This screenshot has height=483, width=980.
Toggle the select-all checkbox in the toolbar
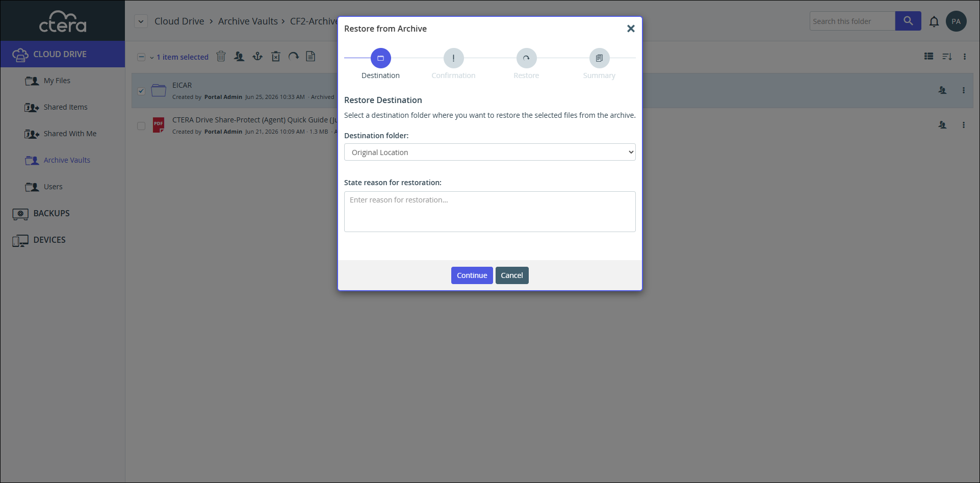141,57
